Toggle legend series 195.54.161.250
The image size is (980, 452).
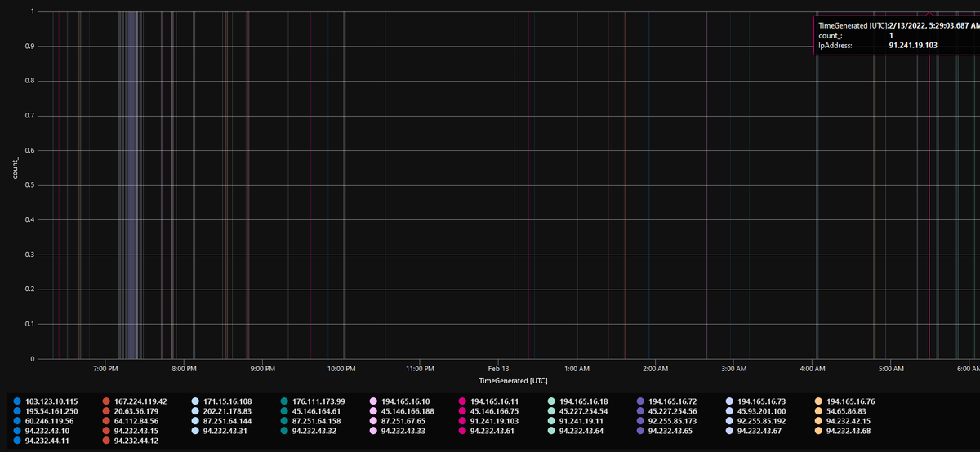tap(47, 411)
